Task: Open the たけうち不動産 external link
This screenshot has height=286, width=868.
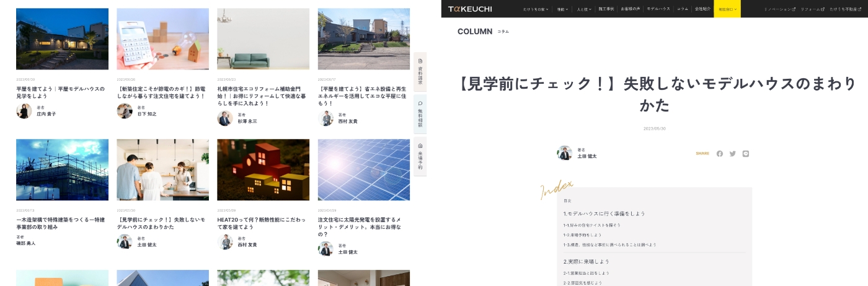Action: pos(846,9)
